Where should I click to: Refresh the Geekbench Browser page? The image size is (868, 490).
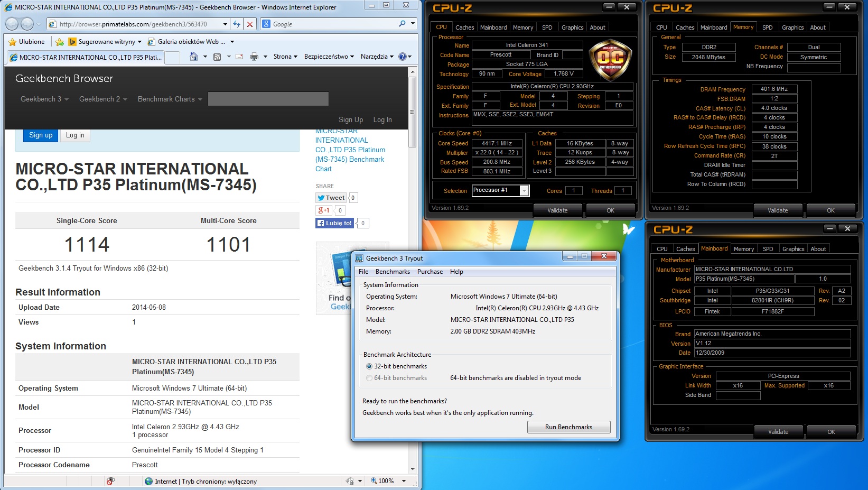pyautogui.click(x=237, y=24)
